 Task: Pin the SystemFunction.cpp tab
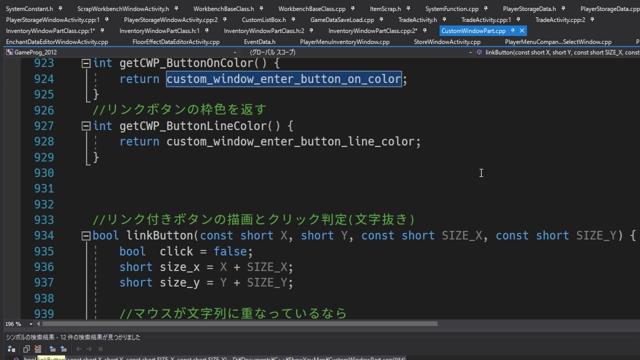click(x=486, y=8)
